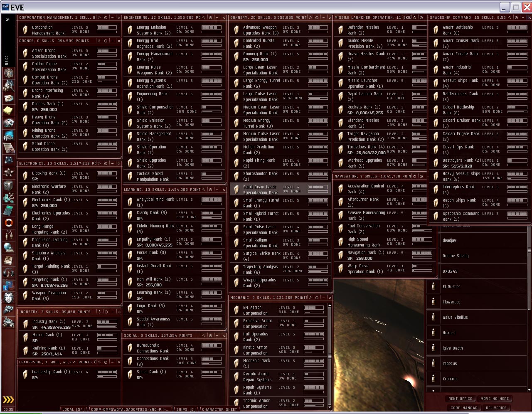Screen dimensions: 532x414
Task: Click the Move HQ Here button
Action: click(x=495, y=399)
